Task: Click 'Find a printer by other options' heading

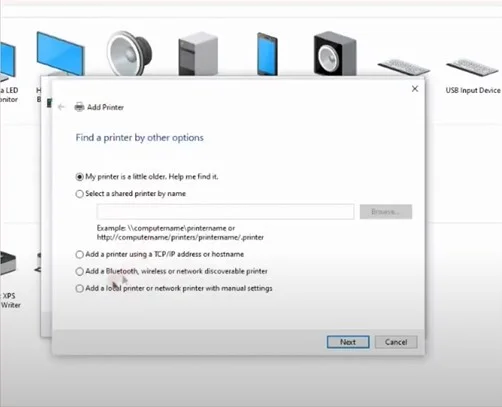Action: coord(139,138)
